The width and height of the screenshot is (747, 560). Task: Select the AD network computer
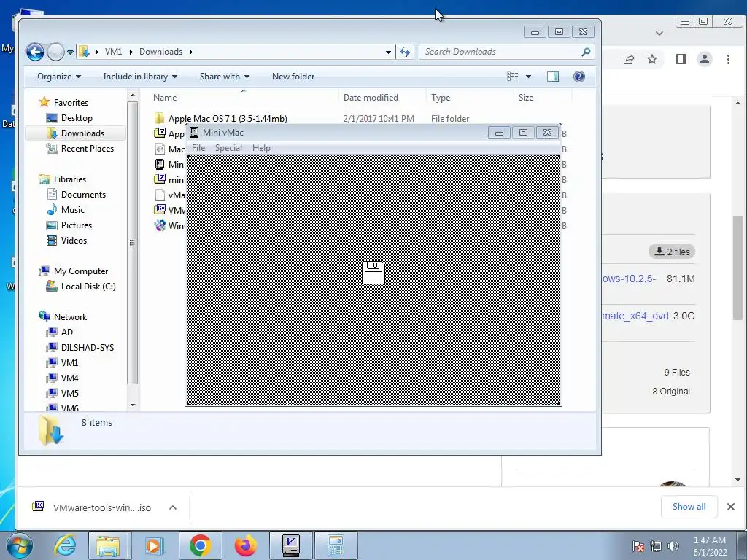66,332
